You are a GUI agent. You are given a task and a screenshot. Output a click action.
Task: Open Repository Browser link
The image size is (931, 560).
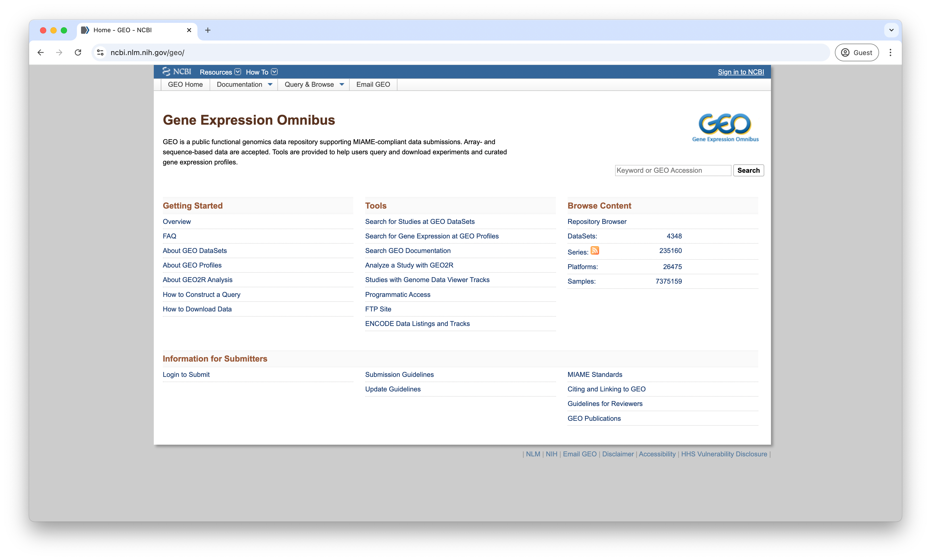[x=597, y=222]
